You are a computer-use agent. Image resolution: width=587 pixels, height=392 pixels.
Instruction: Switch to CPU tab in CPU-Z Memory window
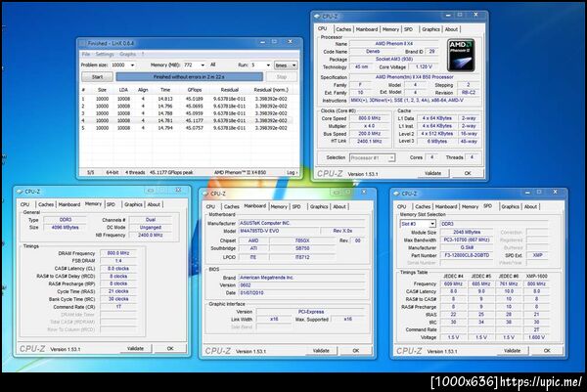[24, 204]
